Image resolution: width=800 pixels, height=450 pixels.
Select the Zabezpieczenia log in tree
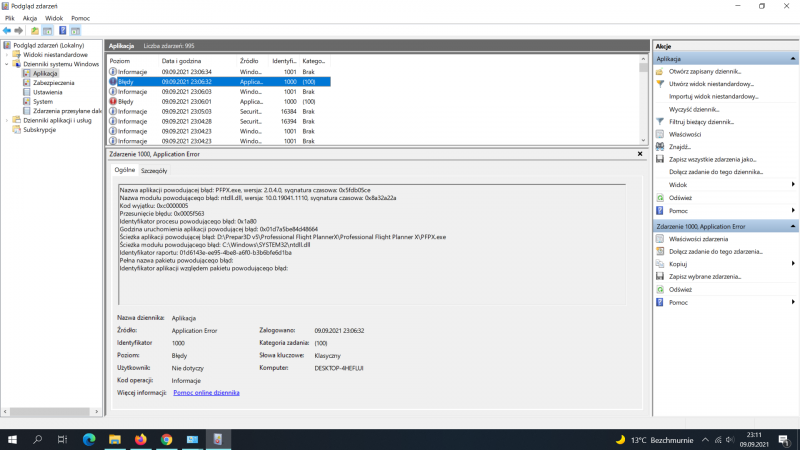click(x=54, y=83)
